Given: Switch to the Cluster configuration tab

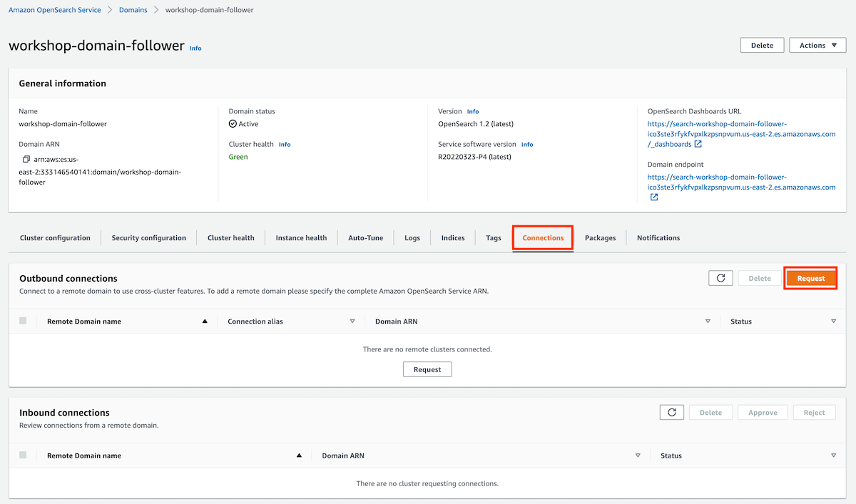Looking at the screenshot, I should click(x=55, y=238).
